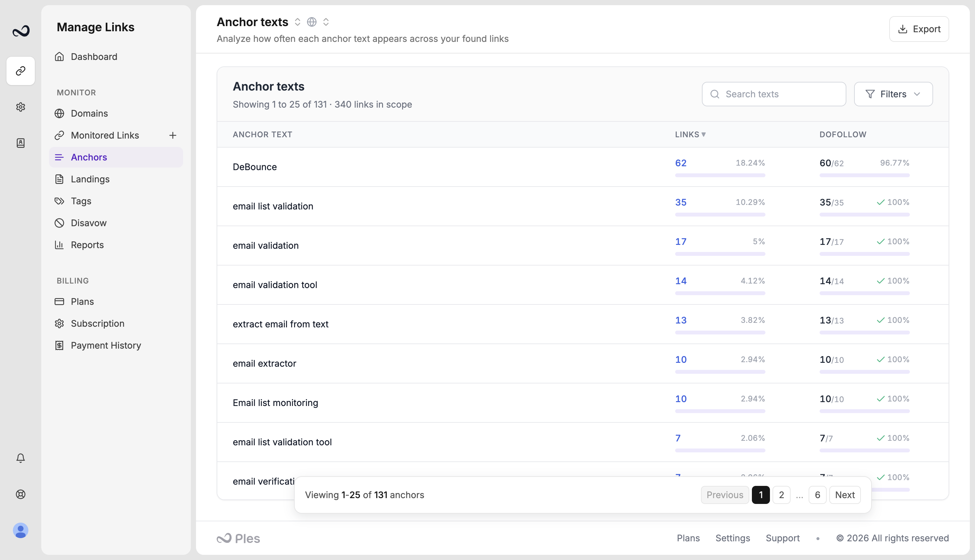Screen dimensions: 975x560
Task: Jump to page 6 in the pagination
Action: 818,495
